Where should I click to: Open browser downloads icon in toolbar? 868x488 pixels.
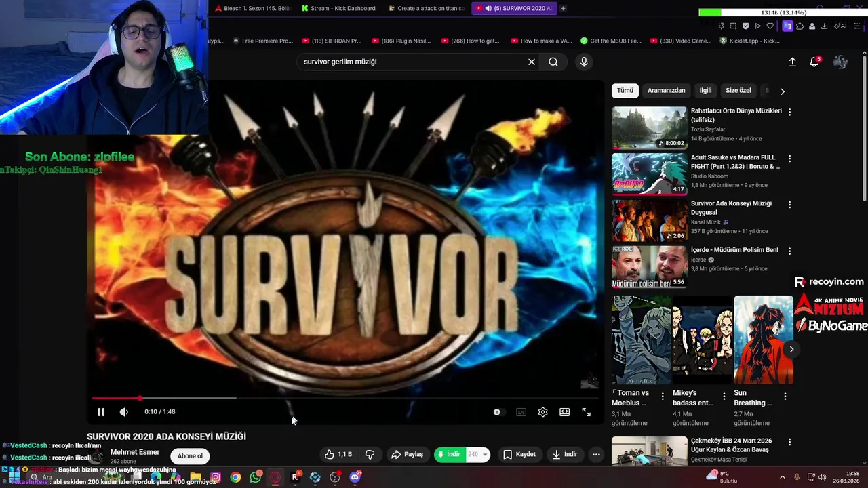pos(824,26)
